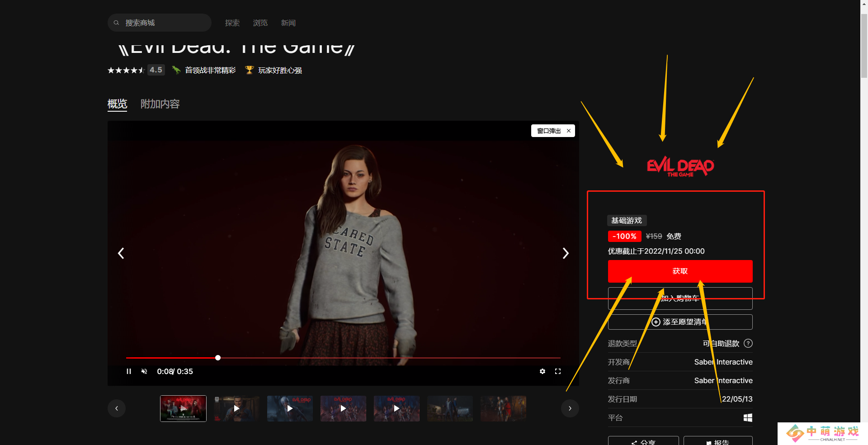Click the video time 0:08/0:35 display
The image size is (868, 445).
click(175, 371)
